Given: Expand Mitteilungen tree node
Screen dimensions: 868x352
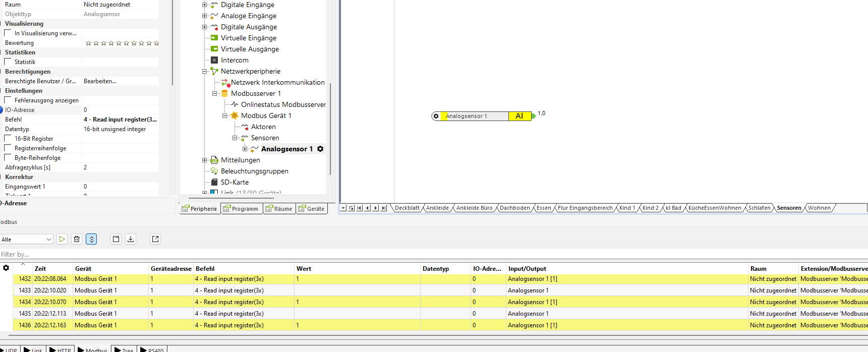Looking at the screenshot, I should click(205, 160).
